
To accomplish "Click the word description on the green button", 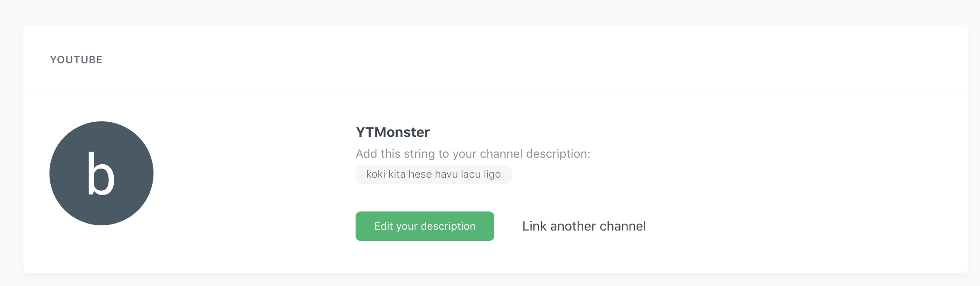I will pos(448,226).
